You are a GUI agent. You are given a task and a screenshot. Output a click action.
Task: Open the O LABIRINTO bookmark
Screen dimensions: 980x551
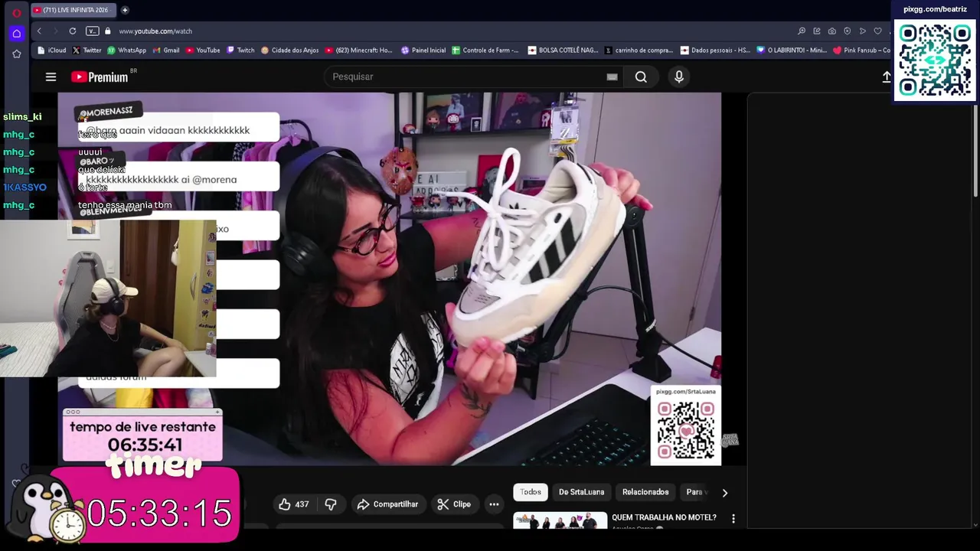[792, 51]
